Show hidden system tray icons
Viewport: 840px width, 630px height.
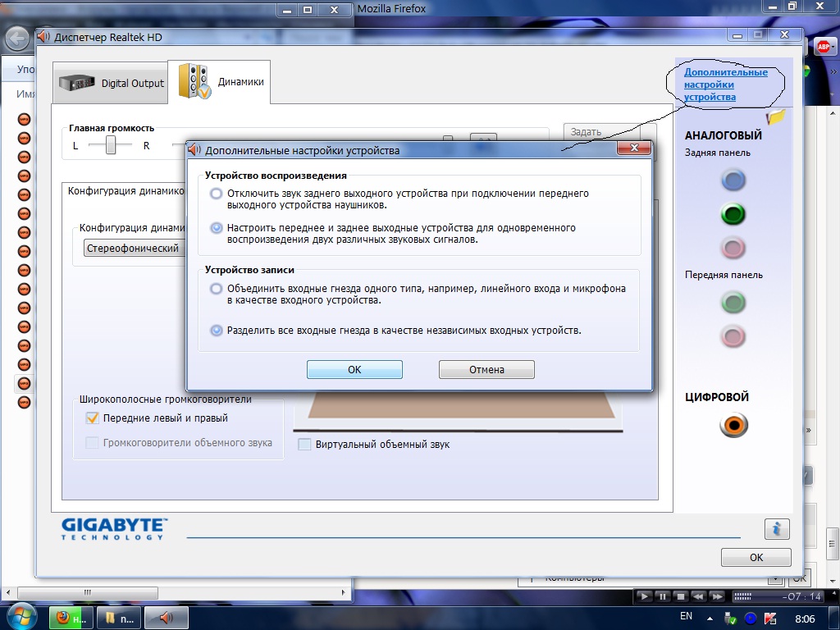point(711,617)
